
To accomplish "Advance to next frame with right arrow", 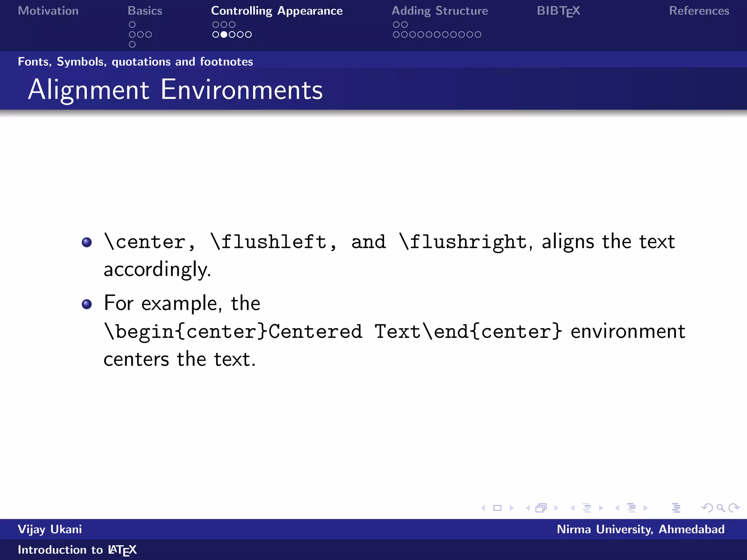I will pos(556,508).
